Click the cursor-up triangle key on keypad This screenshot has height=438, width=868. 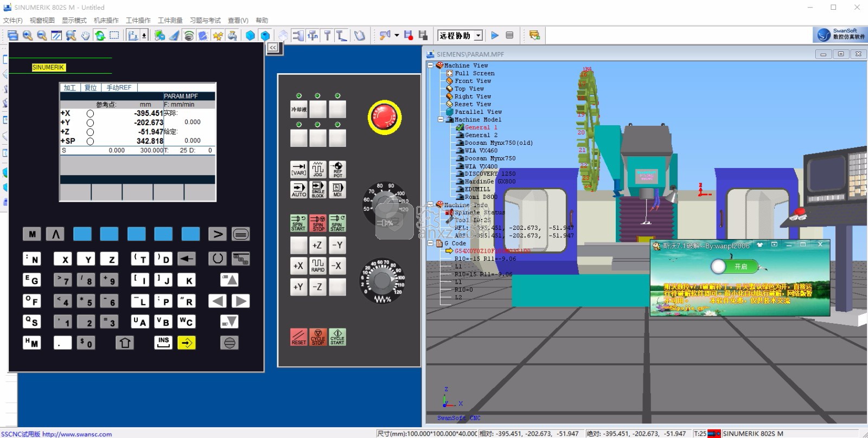(229, 280)
